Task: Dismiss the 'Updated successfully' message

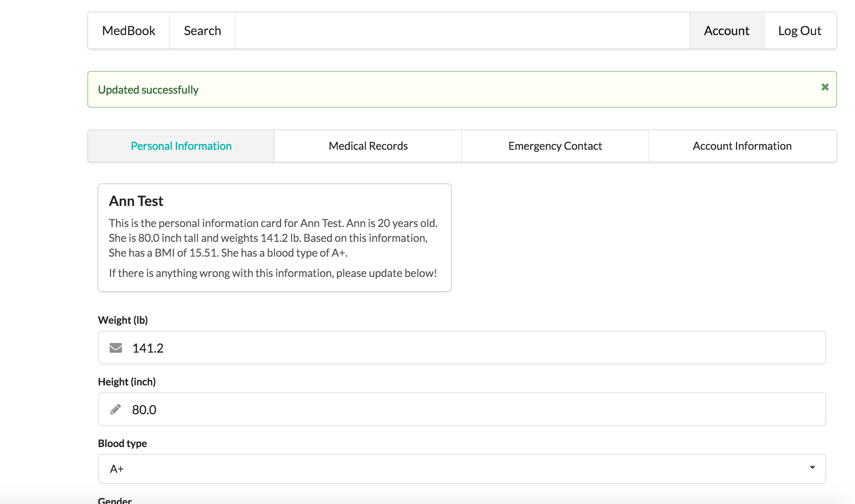Action: 825,87
